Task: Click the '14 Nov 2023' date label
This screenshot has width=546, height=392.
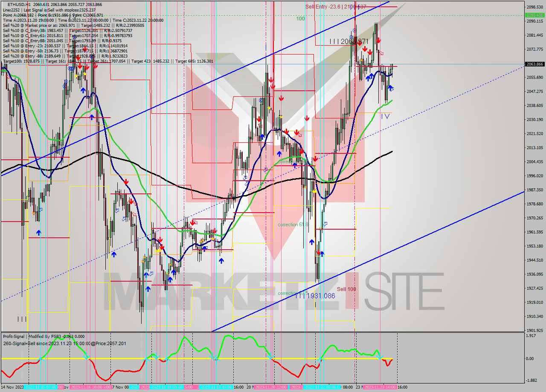Action: pyautogui.click(x=12, y=387)
